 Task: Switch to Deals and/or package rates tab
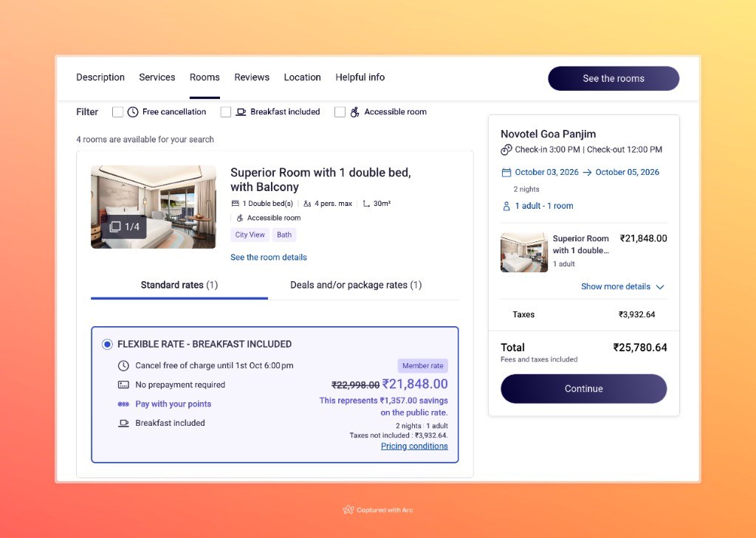pyautogui.click(x=356, y=285)
